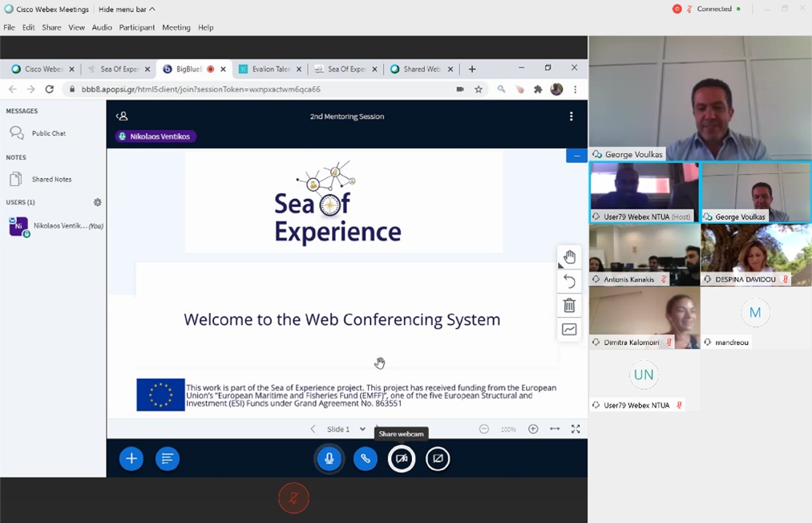Screen dimensions: 812x523
Task: Open the Webex Participant menu
Action: [x=137, y=27]
